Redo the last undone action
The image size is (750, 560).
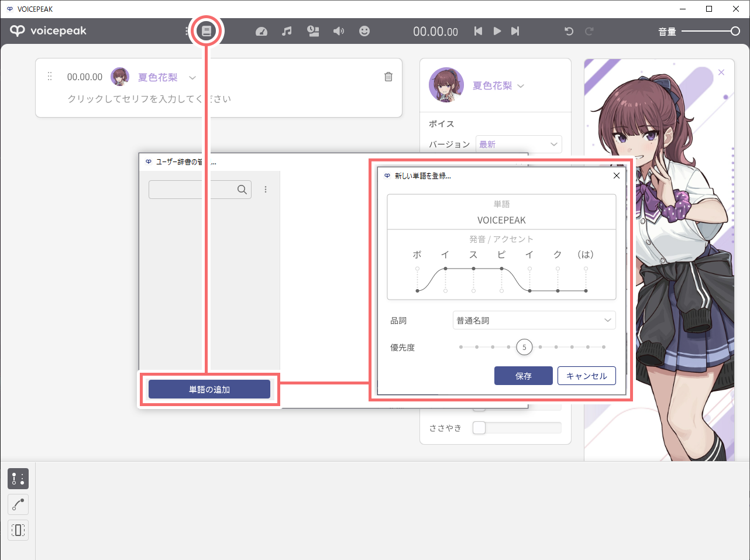pos(589,31)
